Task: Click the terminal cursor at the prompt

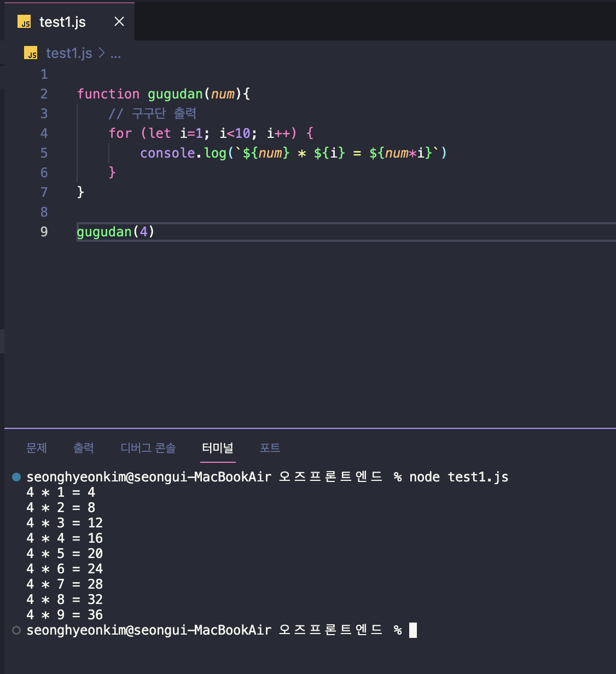Action: [413, 630]
